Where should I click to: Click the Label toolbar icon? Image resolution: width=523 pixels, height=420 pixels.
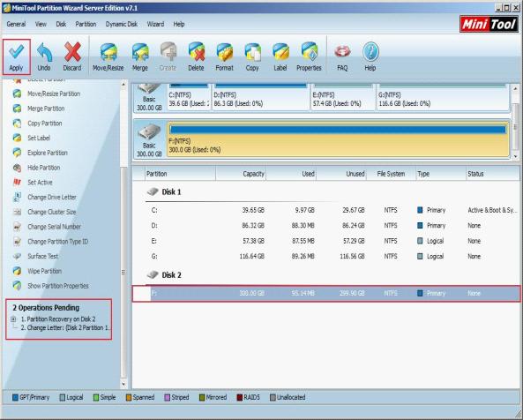click(x=280, y=52)
